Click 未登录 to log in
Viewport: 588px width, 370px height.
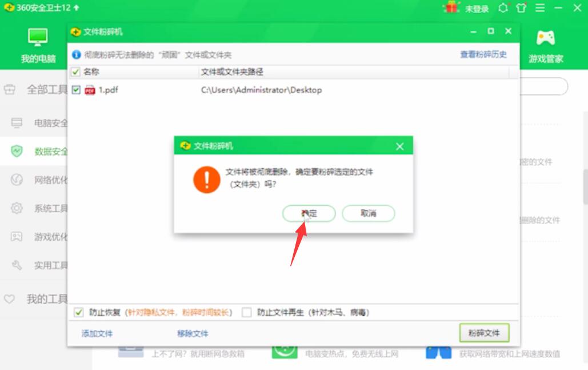[477, 9]
